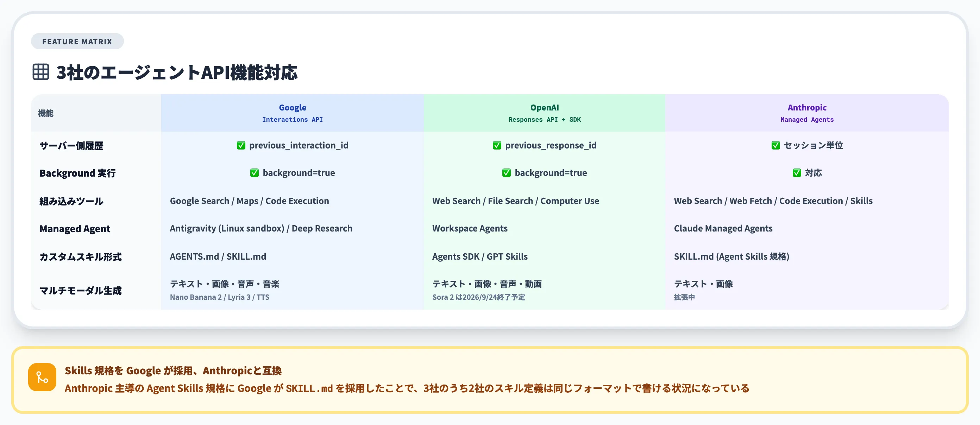Click the Background 実行 row label
The height and width of the screenshot is (425, 980).
click(77, 173)
